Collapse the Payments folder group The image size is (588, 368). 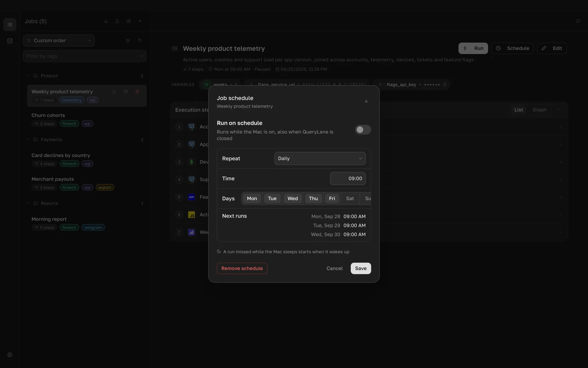tap(28, 139)
